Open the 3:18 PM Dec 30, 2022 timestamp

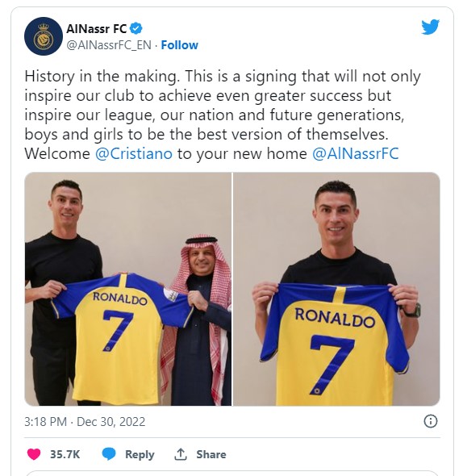85,422
